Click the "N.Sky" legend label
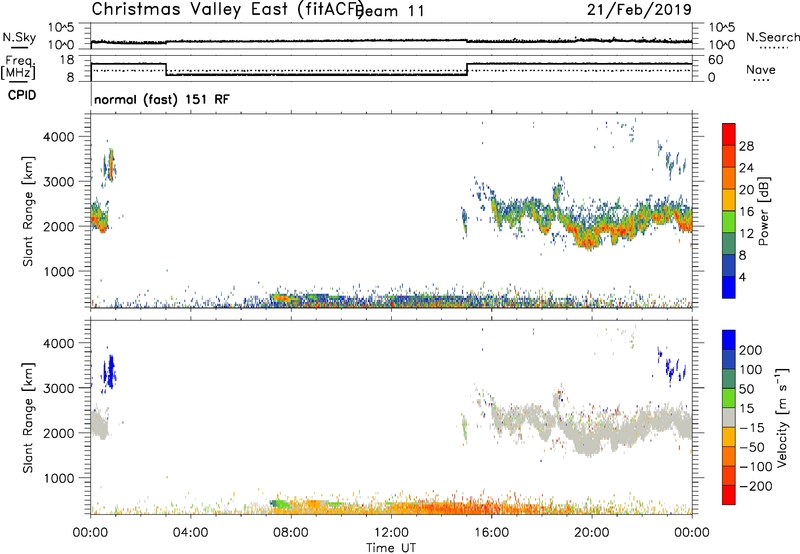 19,37
